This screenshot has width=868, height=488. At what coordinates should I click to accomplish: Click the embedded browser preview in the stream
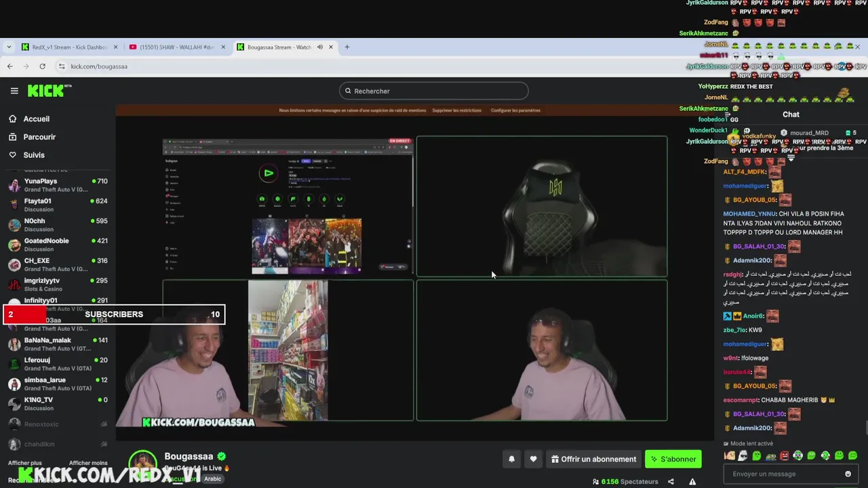[288, 207]
